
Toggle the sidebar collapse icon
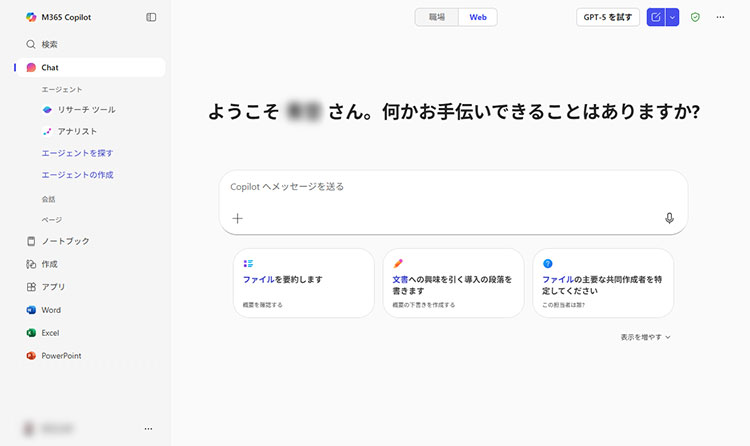tap(151, 17)
